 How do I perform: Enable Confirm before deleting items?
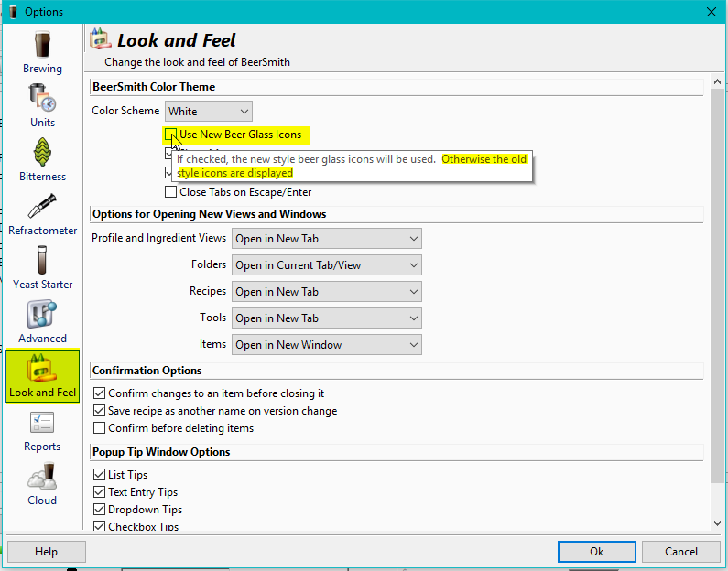[x=99, y=427]
